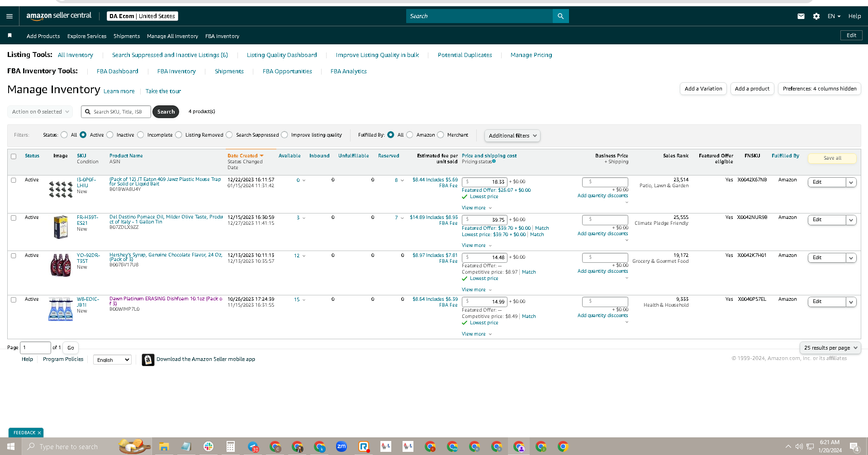Screen dimensions: 868x455
Task: Check the YO-92DR-T35T row checkbox
Action: pos(14,256)
